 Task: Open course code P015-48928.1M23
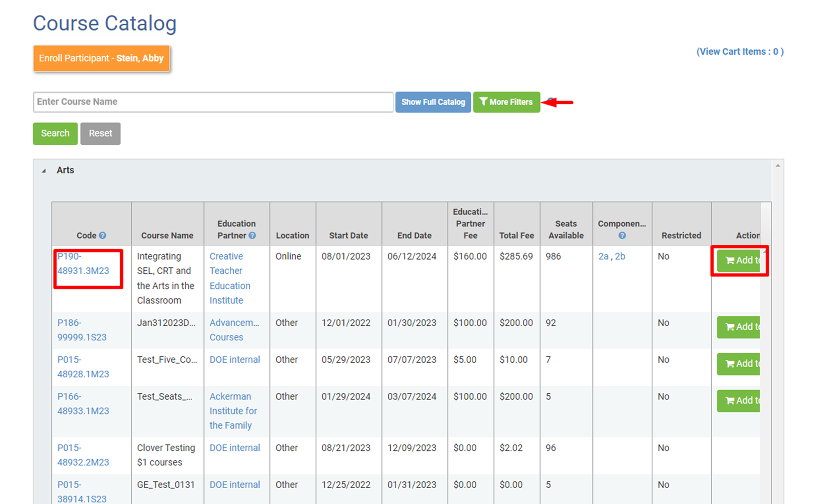pyautogui.click(x=83, y=367)
